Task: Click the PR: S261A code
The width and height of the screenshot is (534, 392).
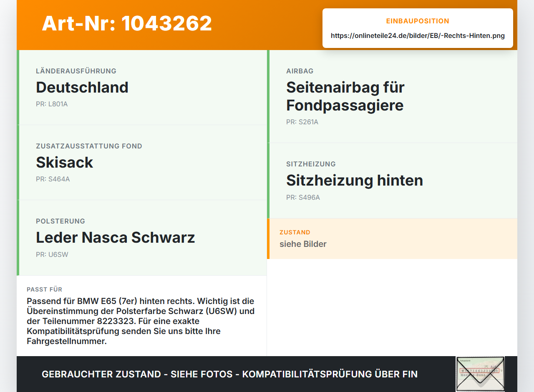Action: point(302,122)
